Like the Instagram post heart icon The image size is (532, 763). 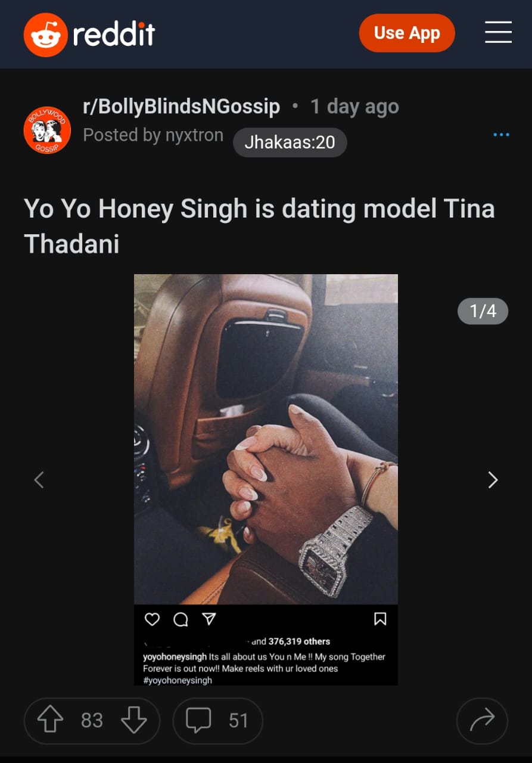(x=153, y=619)
